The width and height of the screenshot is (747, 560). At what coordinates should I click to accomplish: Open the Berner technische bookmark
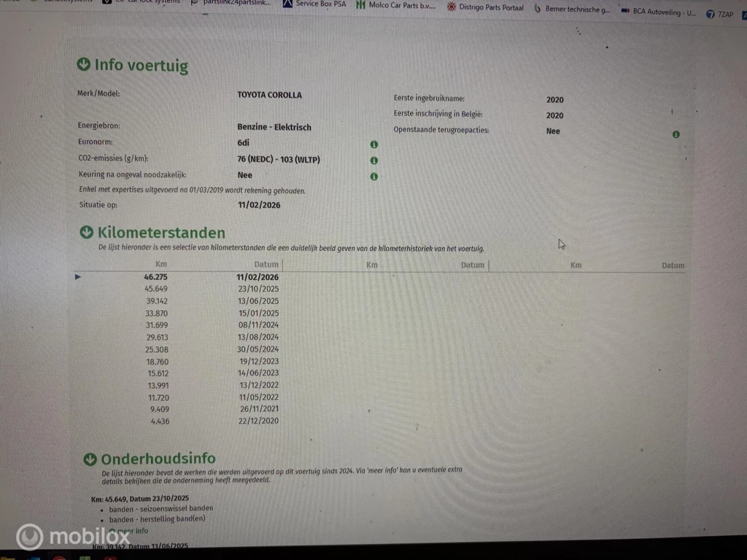(578, 9)
